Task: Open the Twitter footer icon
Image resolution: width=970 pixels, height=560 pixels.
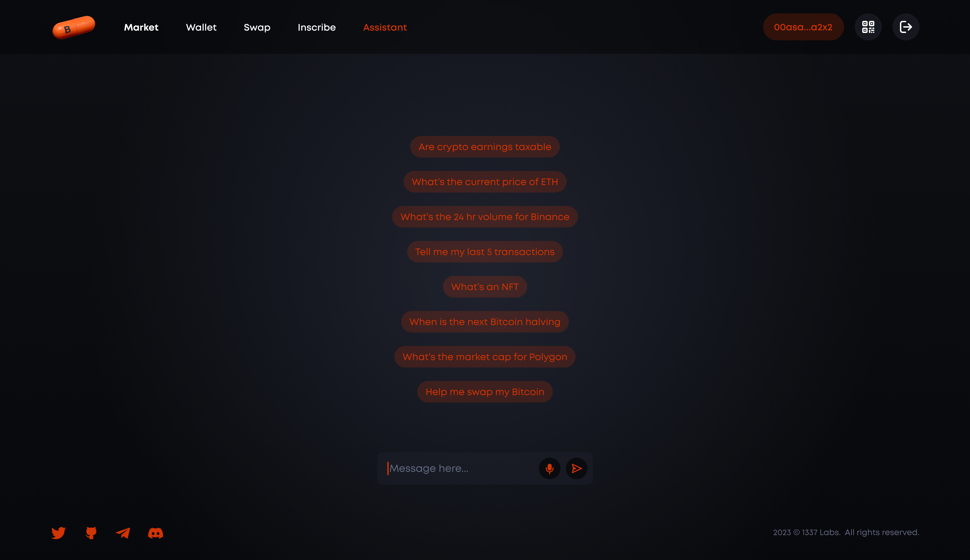Action: (x=59, y=533)
